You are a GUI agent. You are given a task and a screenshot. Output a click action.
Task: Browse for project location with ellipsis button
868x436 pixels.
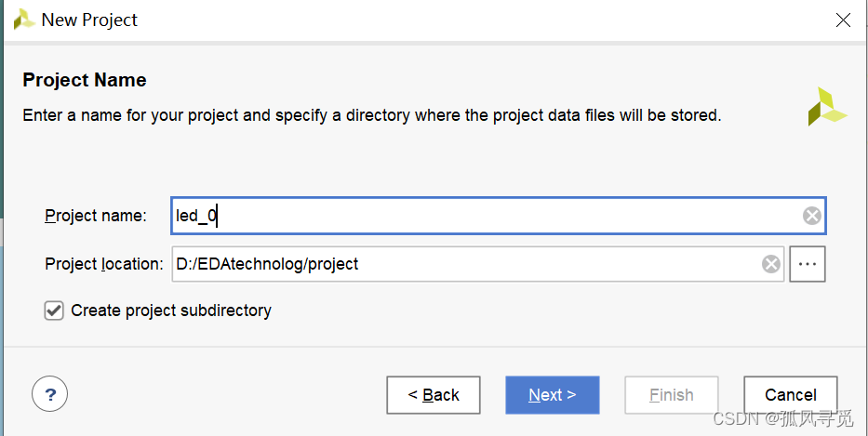pos(808,264)
